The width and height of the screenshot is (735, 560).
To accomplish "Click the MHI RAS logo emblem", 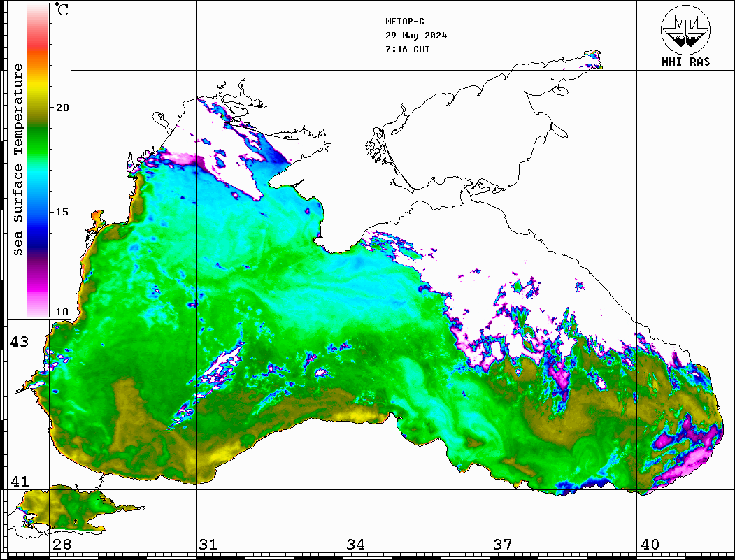I will tap(685, 29).
